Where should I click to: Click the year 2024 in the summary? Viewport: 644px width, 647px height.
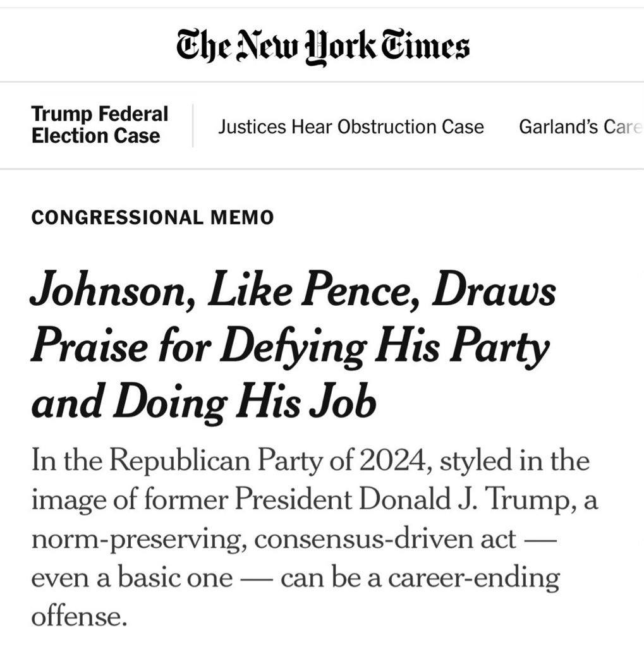pos(385,461)
